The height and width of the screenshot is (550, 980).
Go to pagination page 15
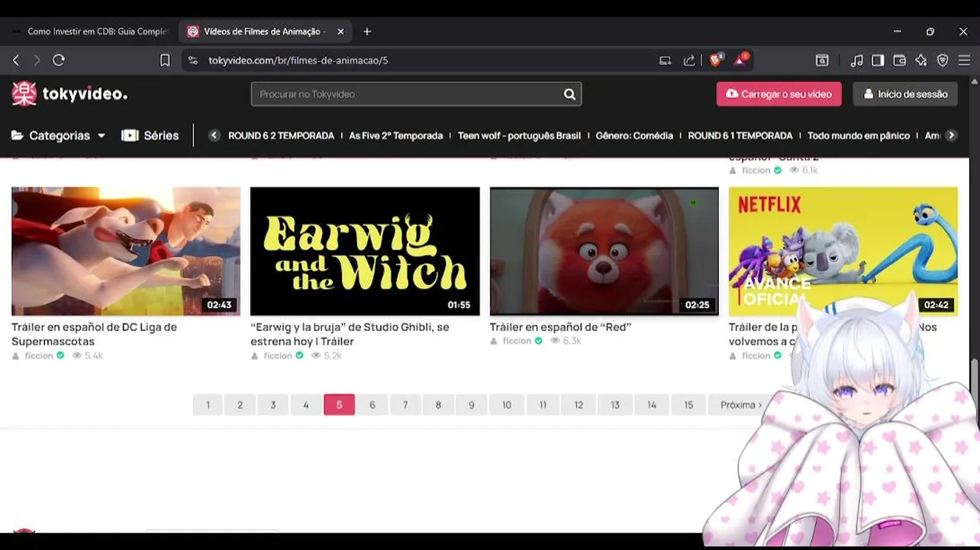(x=688, y=405)
